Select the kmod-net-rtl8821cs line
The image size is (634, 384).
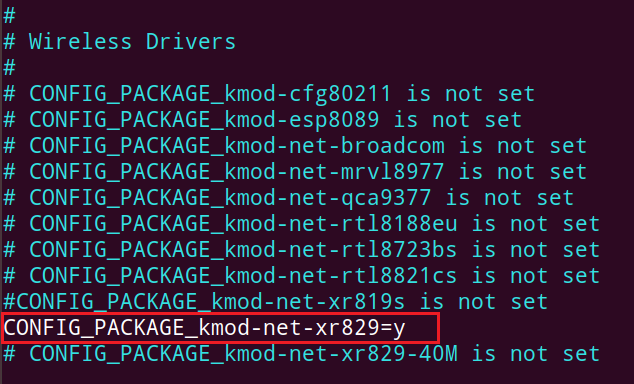coord(301,276)
